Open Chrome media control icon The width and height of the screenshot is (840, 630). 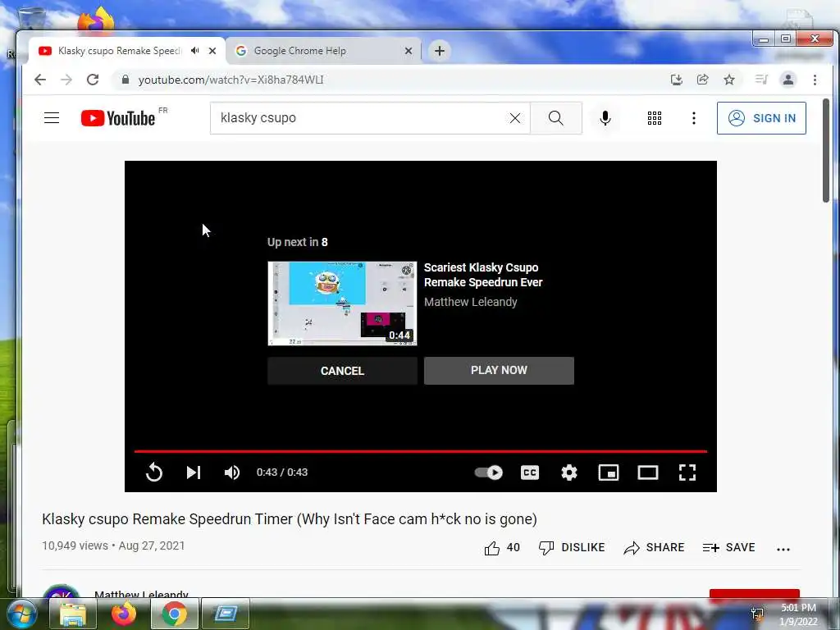coord(761,80)
